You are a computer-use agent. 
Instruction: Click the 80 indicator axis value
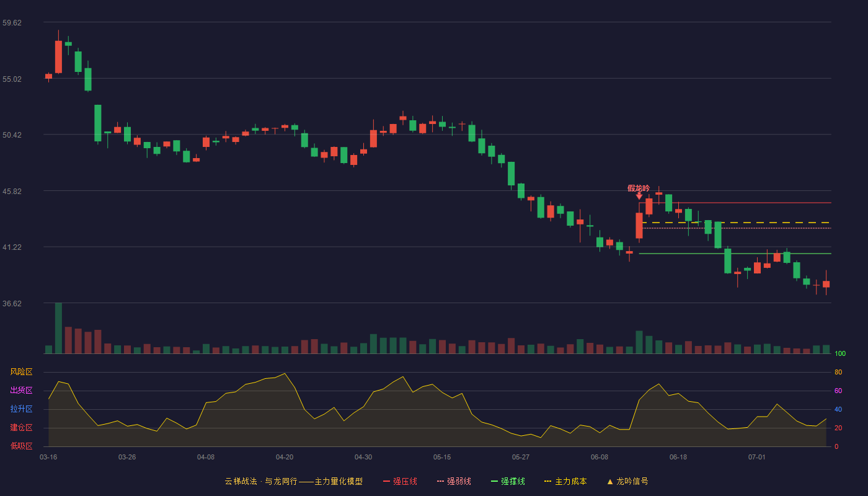(838, 372)
